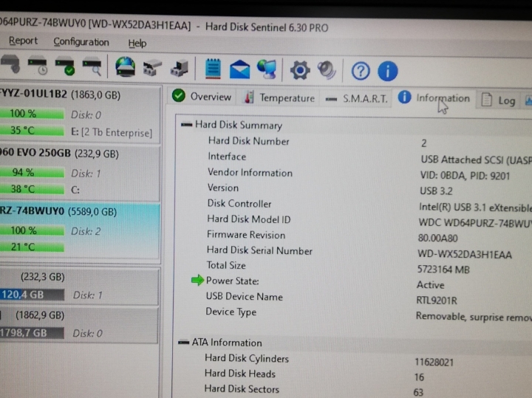Click the question mark help icon
Viewport: 532px width, 398px height.
(x=361, y=72)
